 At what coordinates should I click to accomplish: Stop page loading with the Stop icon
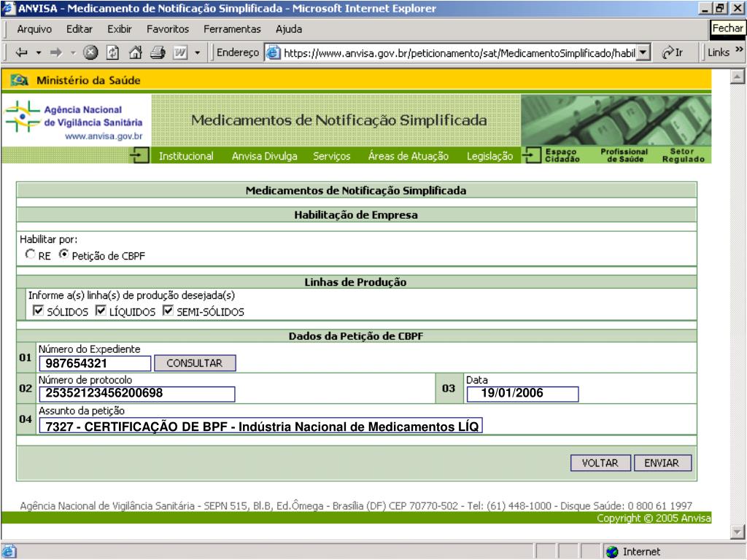pos(90,52)
